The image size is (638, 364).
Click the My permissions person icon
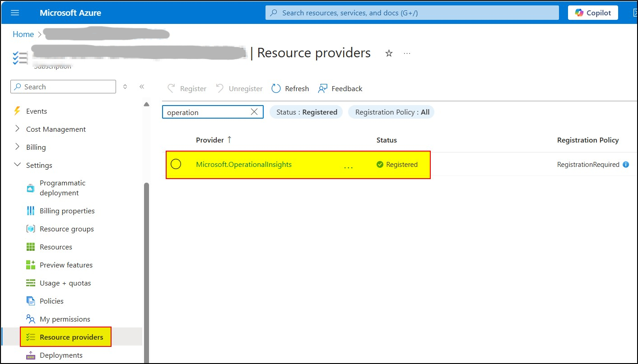point(30,319)
